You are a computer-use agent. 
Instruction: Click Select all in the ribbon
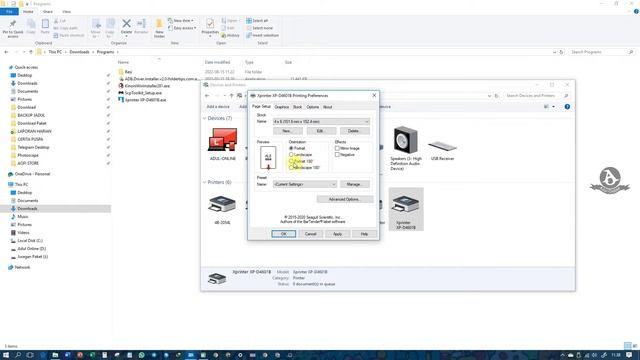point(258,20)
